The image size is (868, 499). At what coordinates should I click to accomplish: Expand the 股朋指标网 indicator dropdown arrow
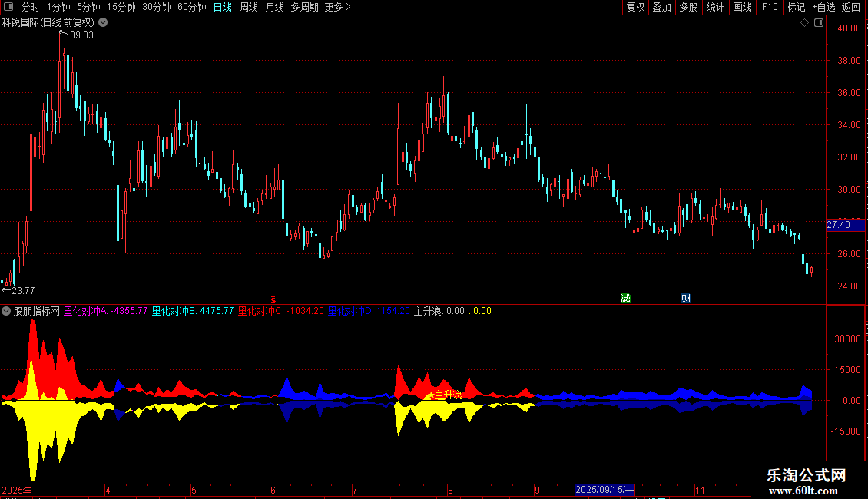[6, 311]
